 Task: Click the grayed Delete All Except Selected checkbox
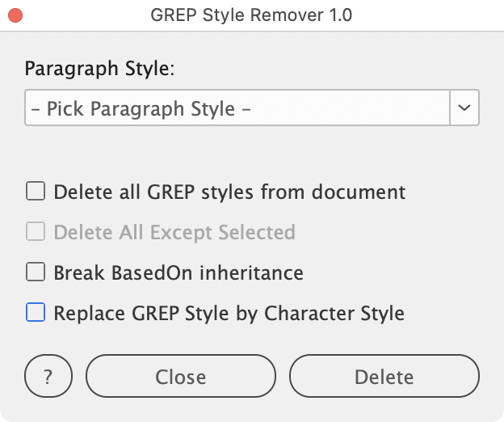click(36, 233)
